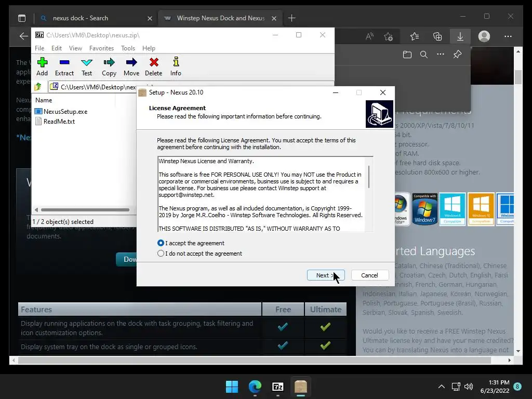Image resolution: width=532 pixels, height=399 pixels.
Task: Show hidden system tray icons chevron
Action: (442, 387)
